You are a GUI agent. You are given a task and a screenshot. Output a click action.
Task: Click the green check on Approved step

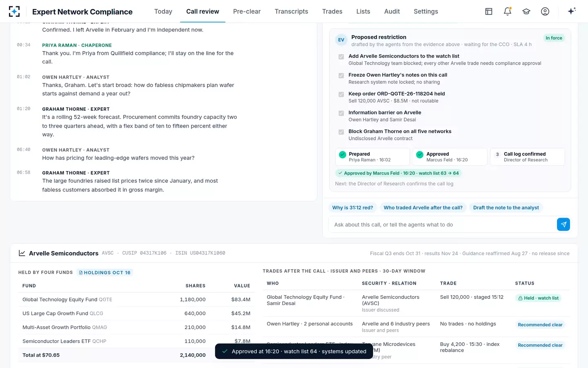[420, 155]
